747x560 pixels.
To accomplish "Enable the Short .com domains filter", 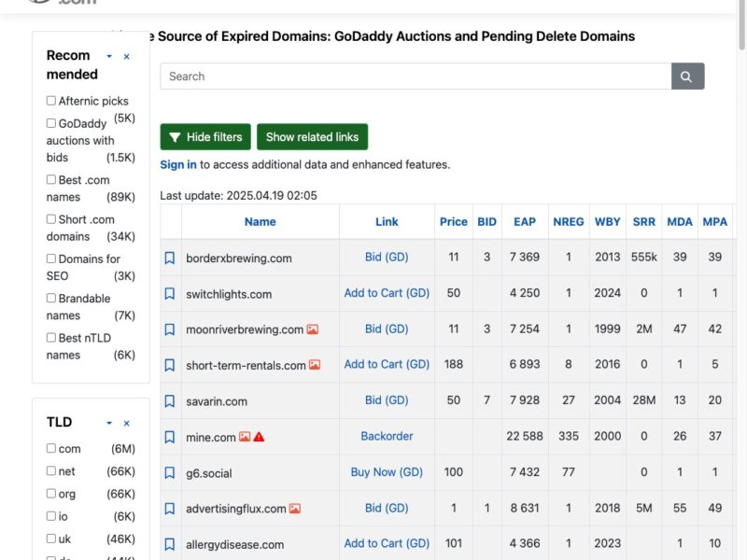I will [50, 219].
